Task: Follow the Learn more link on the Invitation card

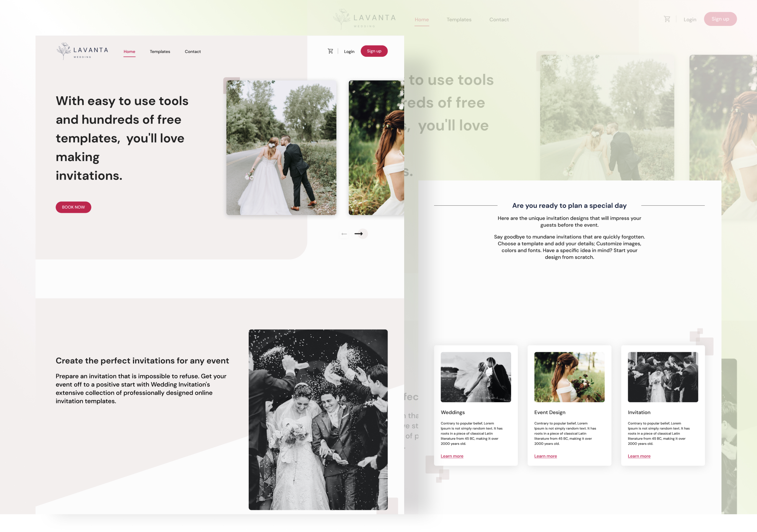Action: click(639, 456)
